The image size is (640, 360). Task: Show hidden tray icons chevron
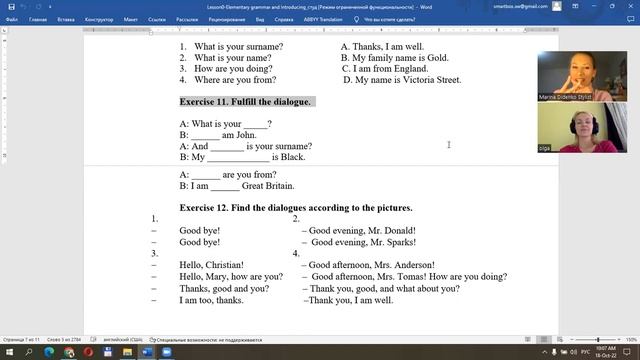544,352
